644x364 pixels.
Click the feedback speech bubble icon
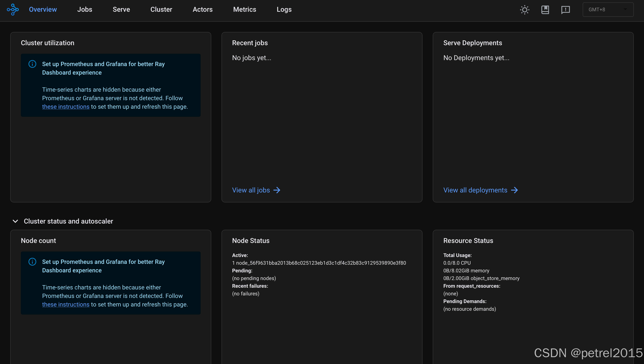tap(565, 10)
